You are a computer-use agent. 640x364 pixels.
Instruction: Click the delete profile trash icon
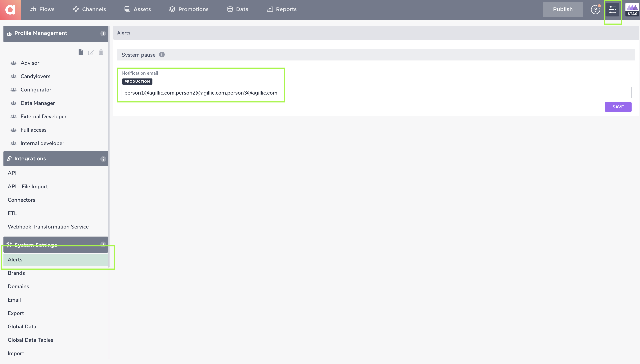pos(101,52)
